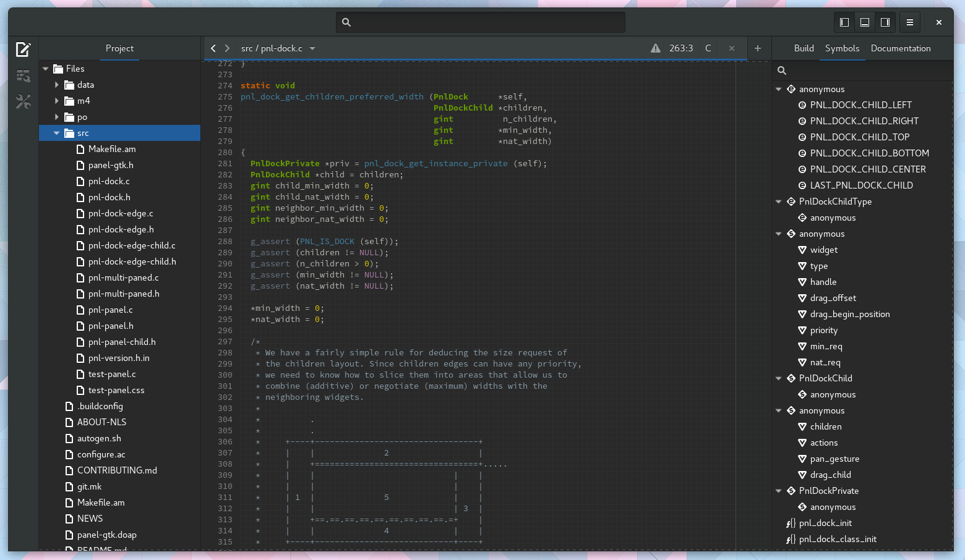Click the warning triangle in the editor header
Viewport: 965px width, 560px height.
[655, 48]
